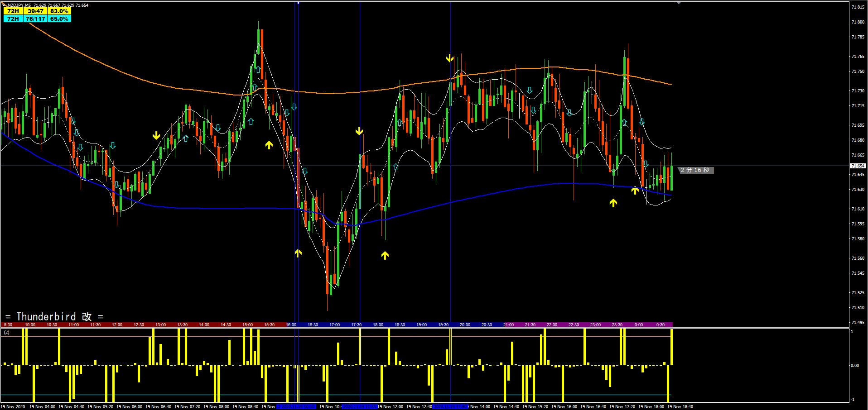Click the yellow 83.0% win rate box
Screen dimensions: 868x410
click(x=59, y=11)
